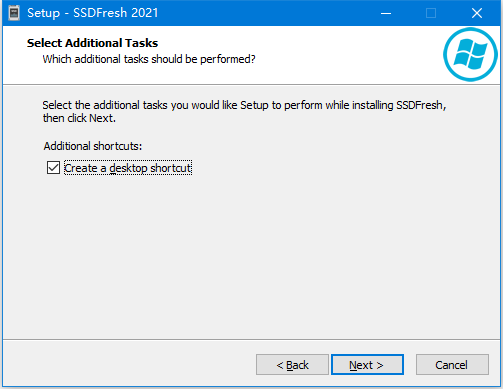Click the 'Setup - SSDFresh 2021' title text
The image size is (503, 389).
click(x=93, y=13)
